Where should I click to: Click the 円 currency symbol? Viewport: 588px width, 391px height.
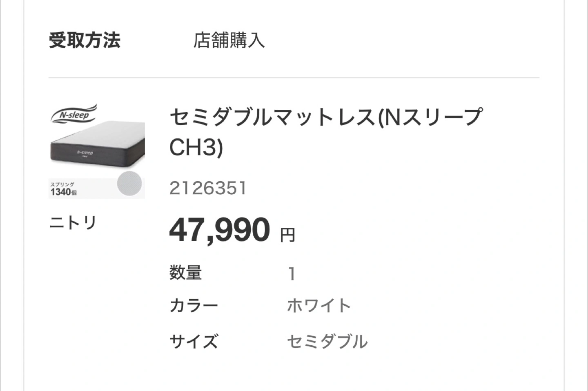[x=287, y=235]
